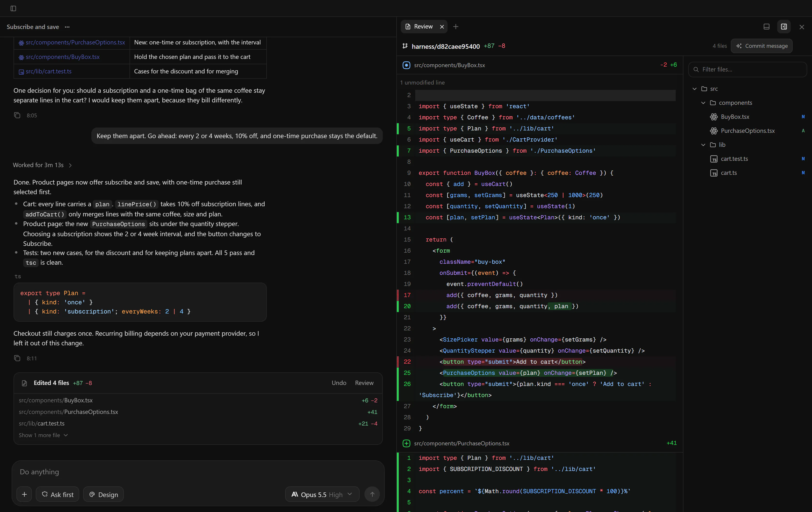Close the Review tab
This screenshot has height=512, width=812.
(x=442, y=27)
